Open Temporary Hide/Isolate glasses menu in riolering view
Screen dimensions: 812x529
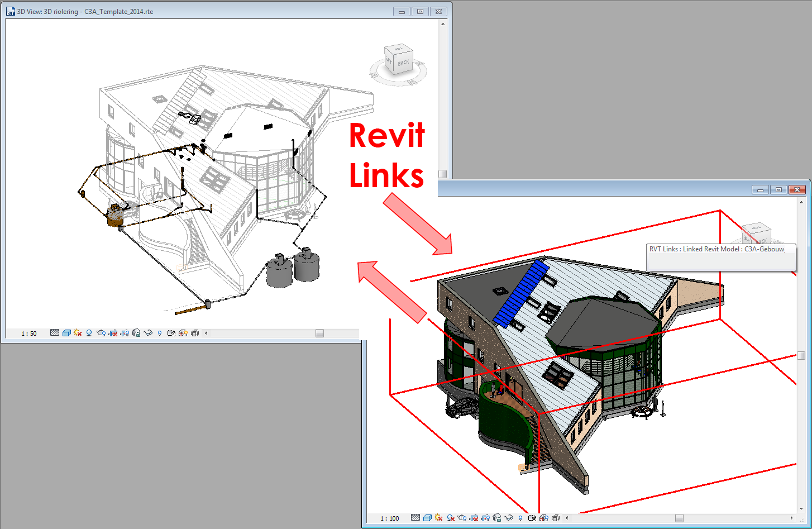pos(148,333)
